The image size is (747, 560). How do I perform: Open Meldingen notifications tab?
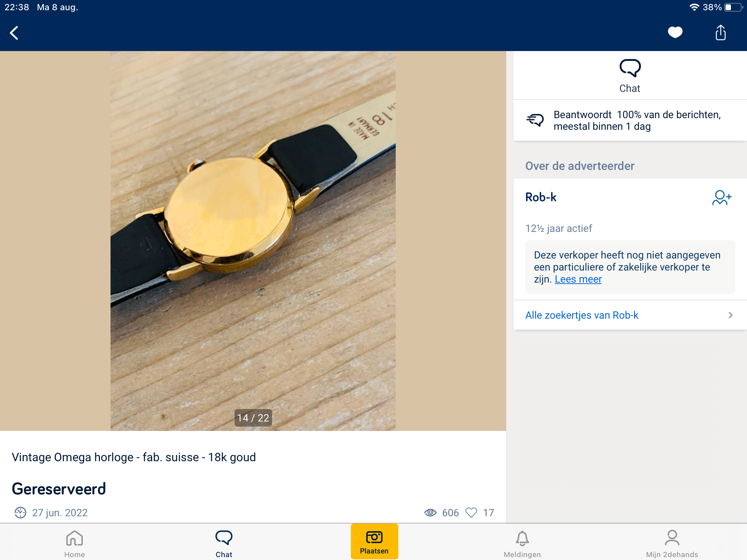(x=522, y=543)
